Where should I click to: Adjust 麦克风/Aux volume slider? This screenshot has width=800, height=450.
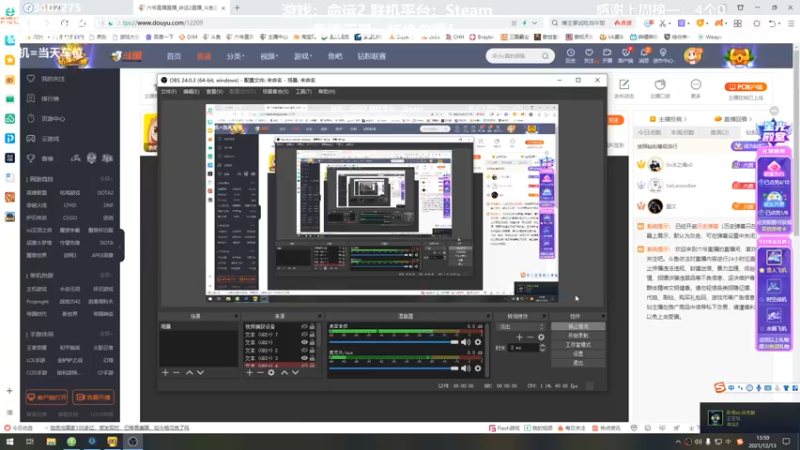[394, 368]
